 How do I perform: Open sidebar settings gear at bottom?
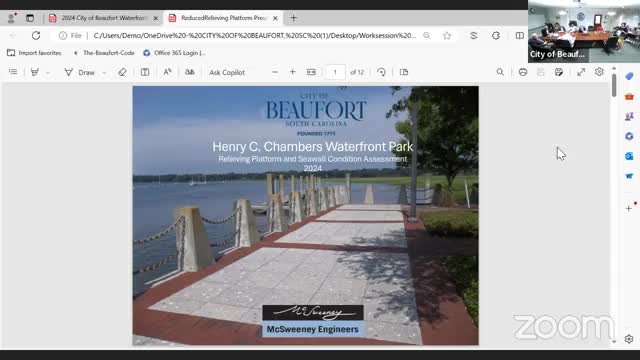(x=629, y=339)
